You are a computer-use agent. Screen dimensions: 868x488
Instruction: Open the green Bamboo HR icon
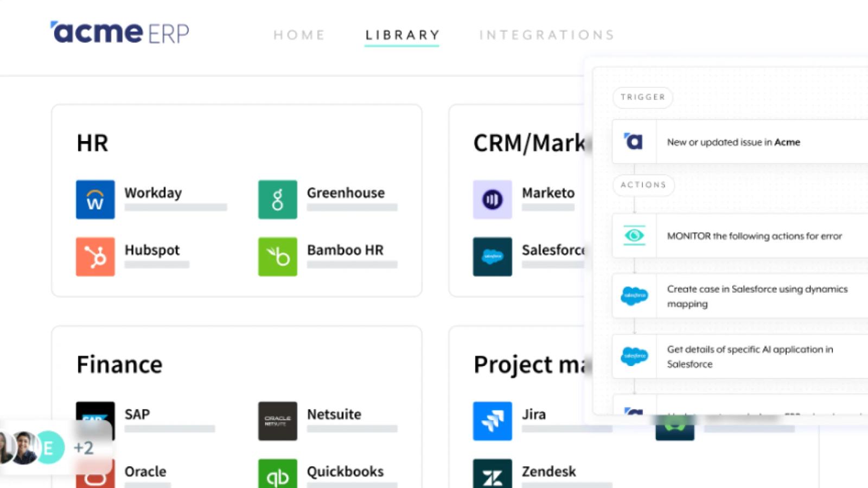pos(278,256)
